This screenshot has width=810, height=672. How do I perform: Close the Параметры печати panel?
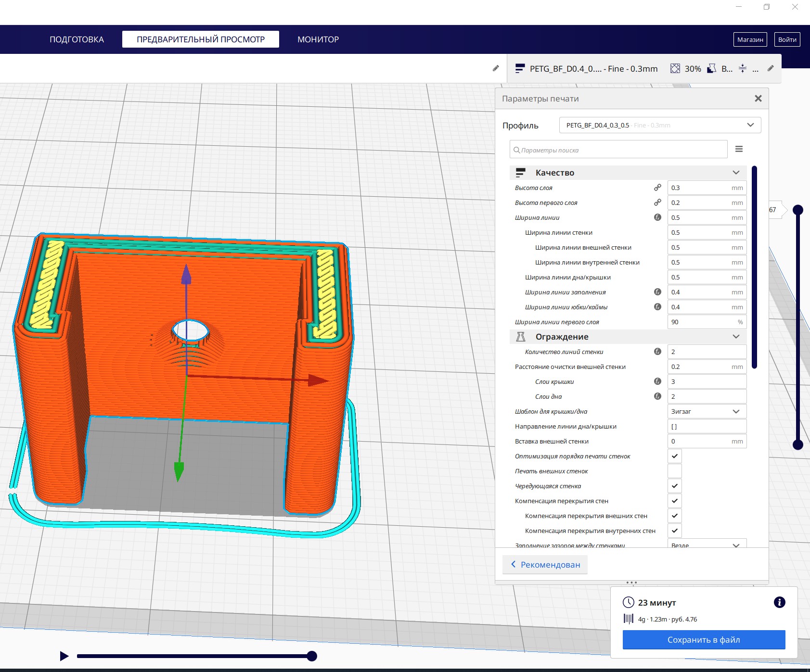tap(758, 99)
